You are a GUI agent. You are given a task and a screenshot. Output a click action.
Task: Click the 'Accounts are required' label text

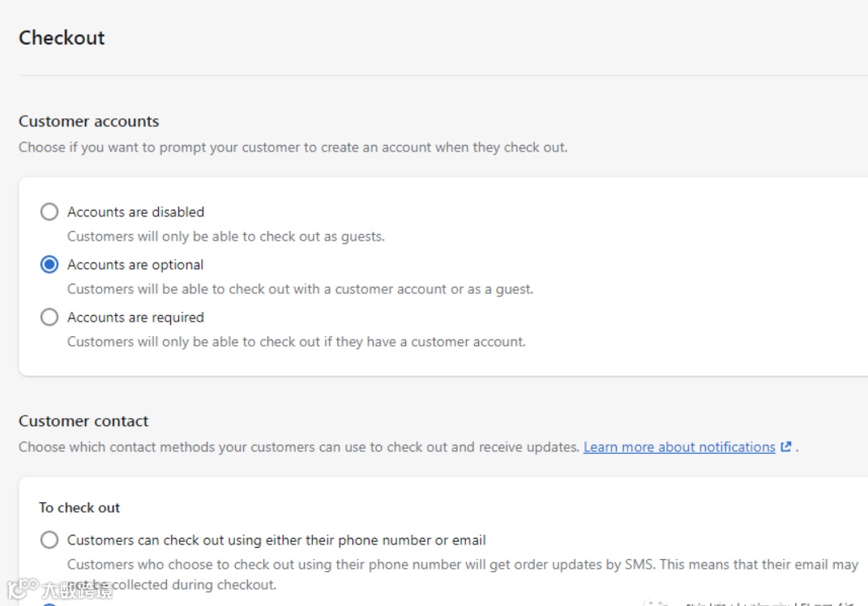point(135,318)
